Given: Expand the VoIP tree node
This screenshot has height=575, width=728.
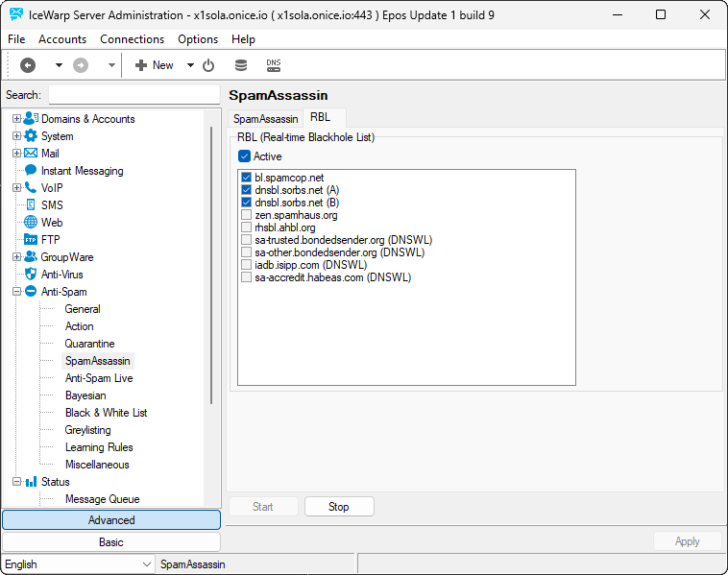Looking at the screenshot, I should coord(16,188).
